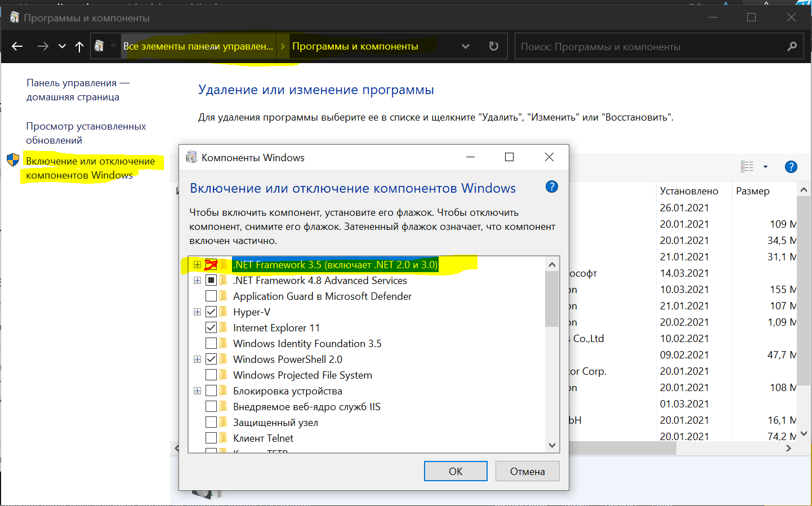Open the recent locations chevron
The width and height of the screenshot is (812, 506).
[x=62, y=46]
